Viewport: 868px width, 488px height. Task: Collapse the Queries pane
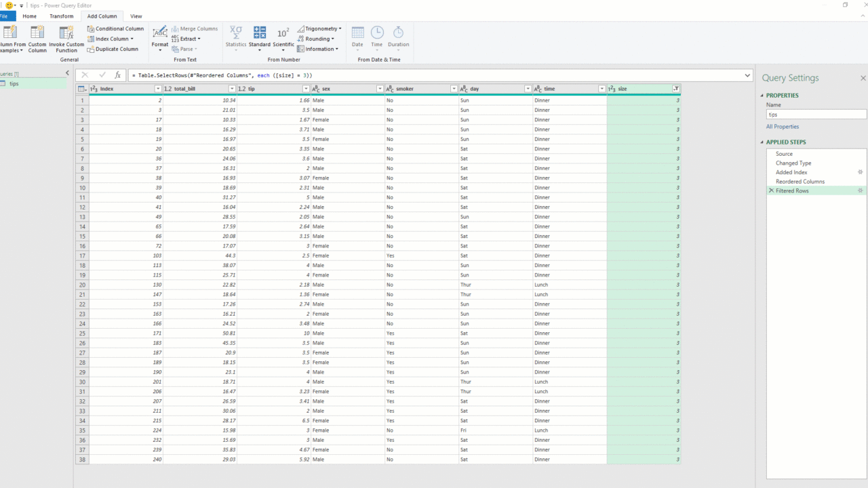click(x=67, y=73)
